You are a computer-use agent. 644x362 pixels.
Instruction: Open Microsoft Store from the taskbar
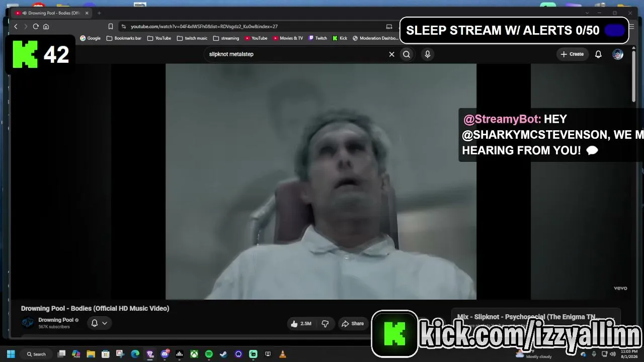[106, 354]
